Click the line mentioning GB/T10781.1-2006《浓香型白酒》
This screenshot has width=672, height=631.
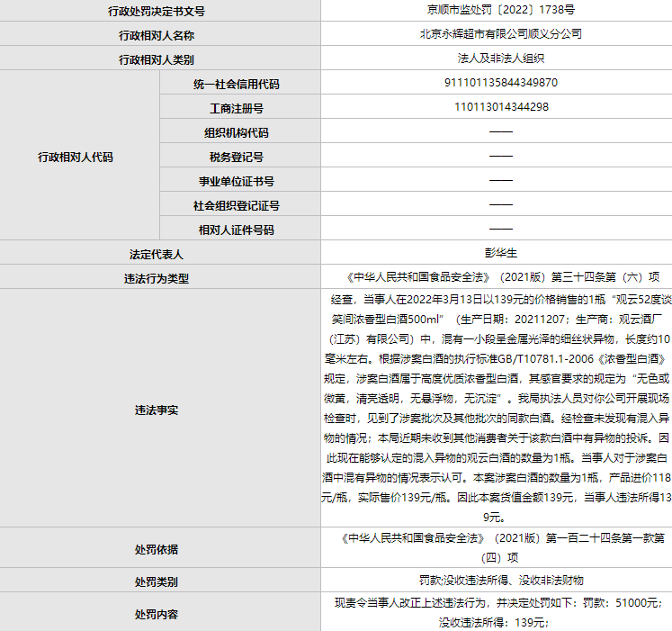pos(496,358)
